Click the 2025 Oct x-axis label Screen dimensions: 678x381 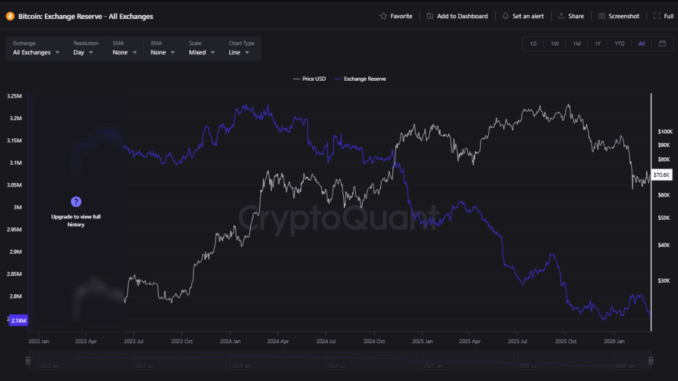point(566,341)
